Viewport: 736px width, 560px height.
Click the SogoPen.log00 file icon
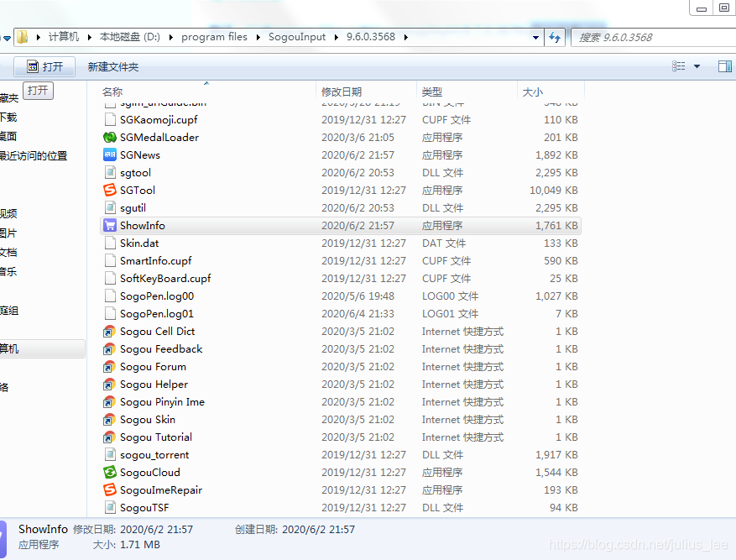(x=110, y=296)
